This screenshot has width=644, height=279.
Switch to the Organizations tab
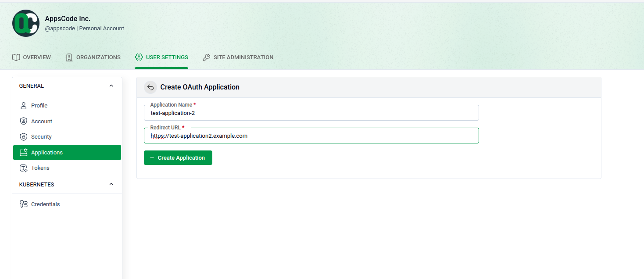93,57
